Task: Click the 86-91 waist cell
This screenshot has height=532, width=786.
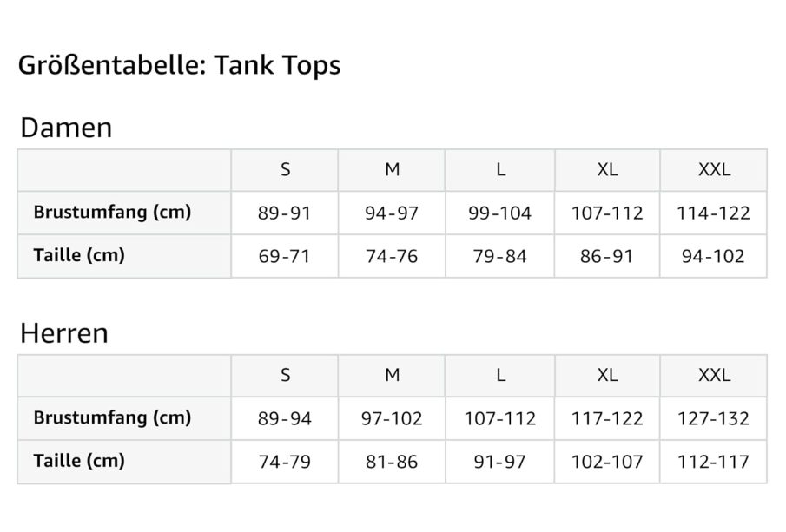Action: [x=607, y=257]
